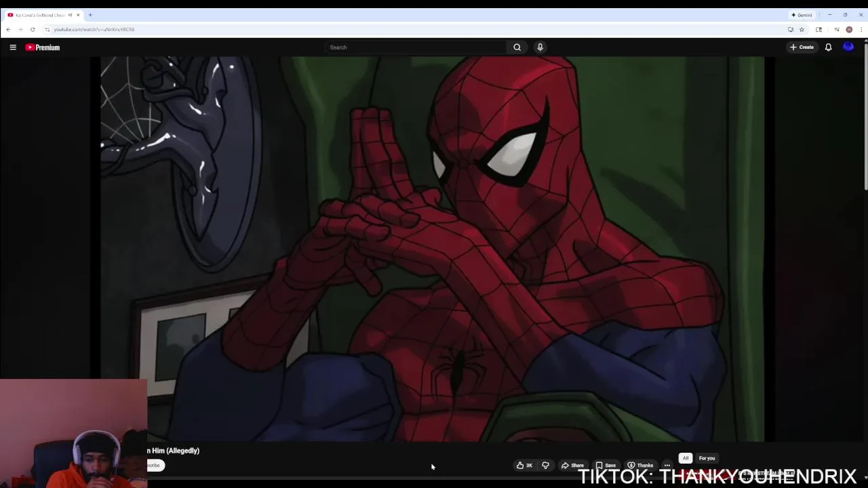Open more actions ellipsis menu
Viewport: 868px width, 488px height.
[667, 466]
